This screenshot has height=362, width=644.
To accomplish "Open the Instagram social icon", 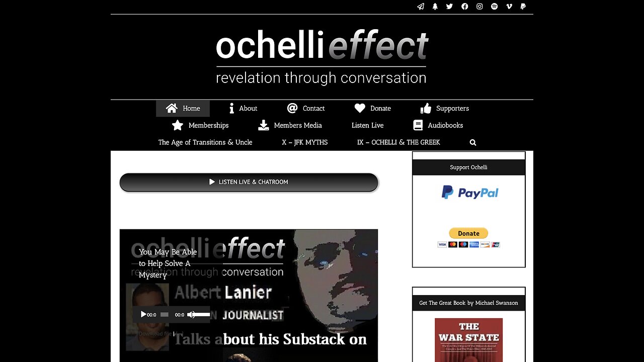I will (x=479, y=7).
